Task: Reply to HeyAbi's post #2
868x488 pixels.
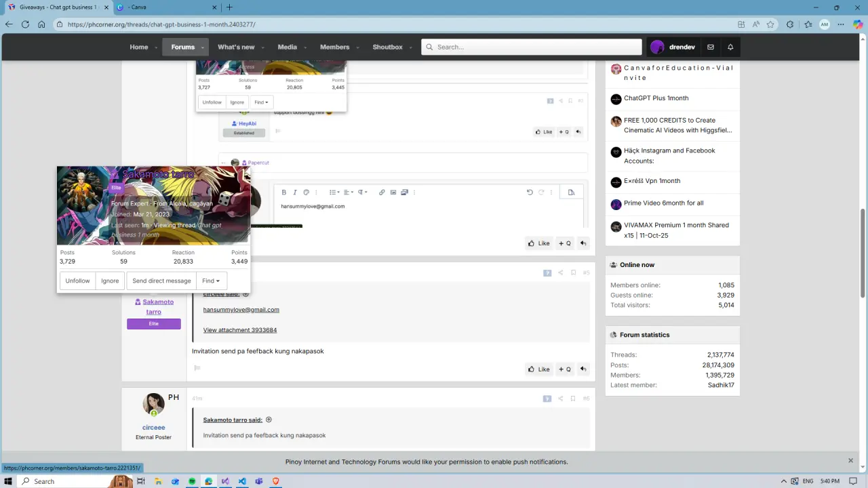Action: 578,132
